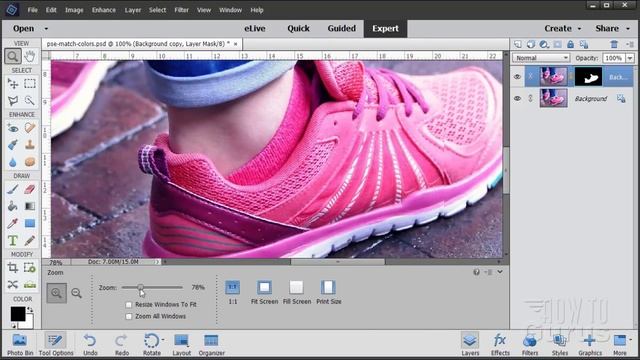Open the Filter menu

[182, 10]
